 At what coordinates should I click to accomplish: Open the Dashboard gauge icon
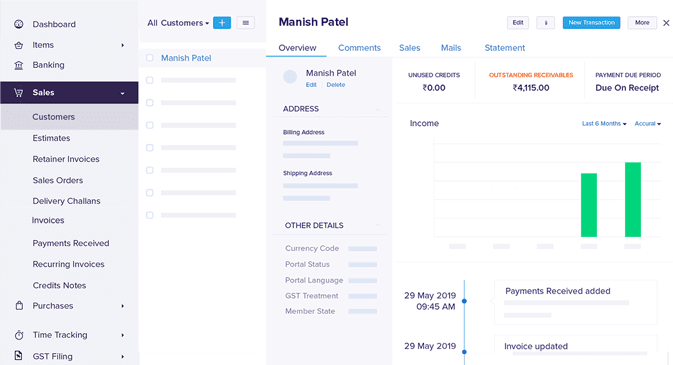18,24
